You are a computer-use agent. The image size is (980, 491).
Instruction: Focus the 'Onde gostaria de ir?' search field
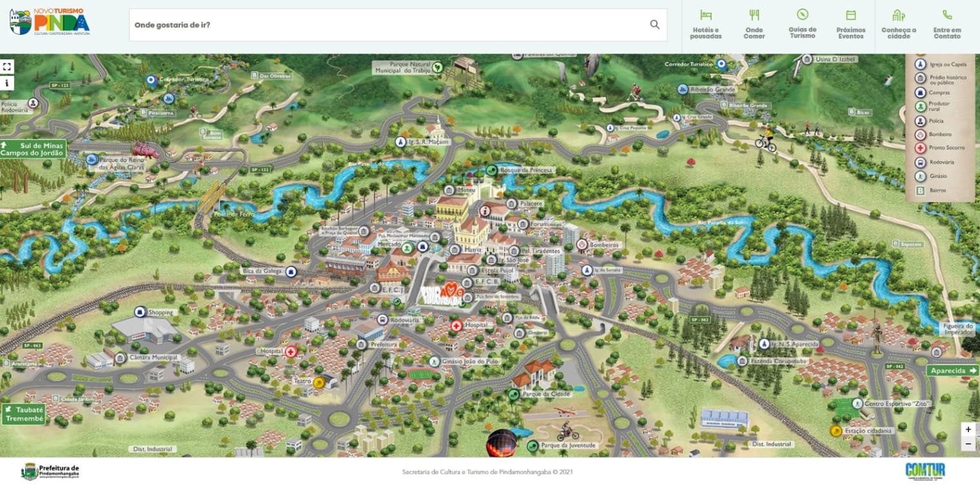(x=387, y=25)
